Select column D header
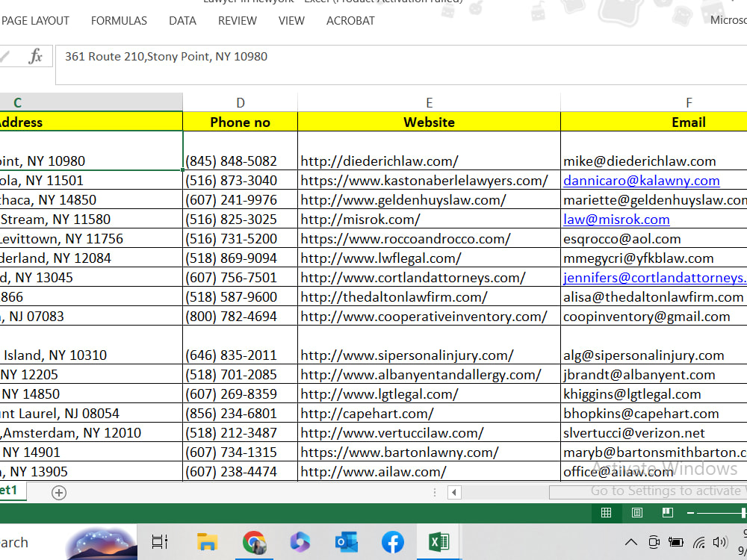Screen dimensions: 747x560 pos(240,102)
